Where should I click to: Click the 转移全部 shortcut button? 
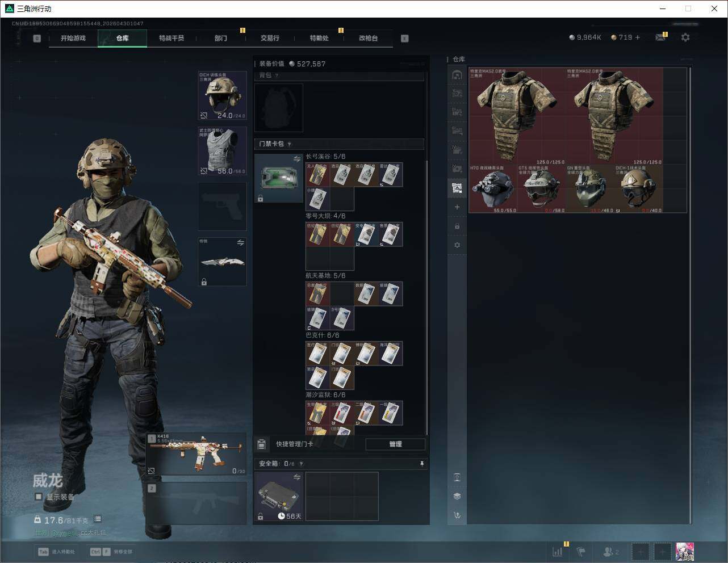pos(111,552)
